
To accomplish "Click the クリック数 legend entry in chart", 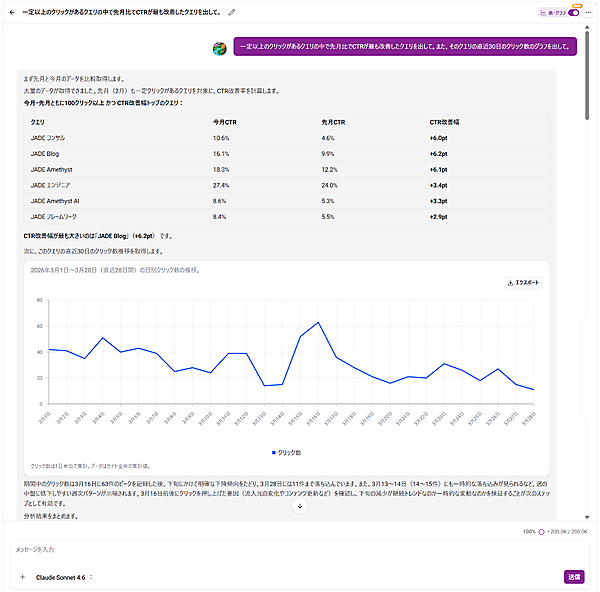I will (x=287, y=452).
